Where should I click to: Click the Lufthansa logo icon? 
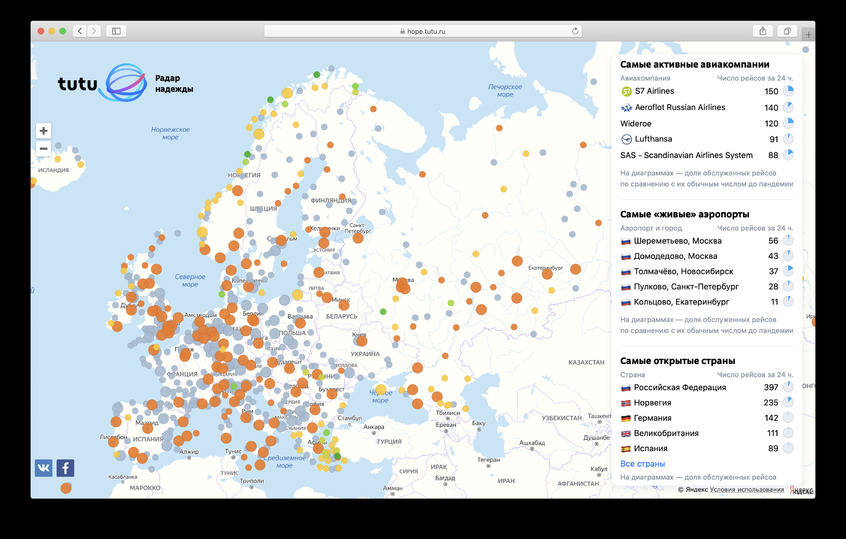(626, 139)
